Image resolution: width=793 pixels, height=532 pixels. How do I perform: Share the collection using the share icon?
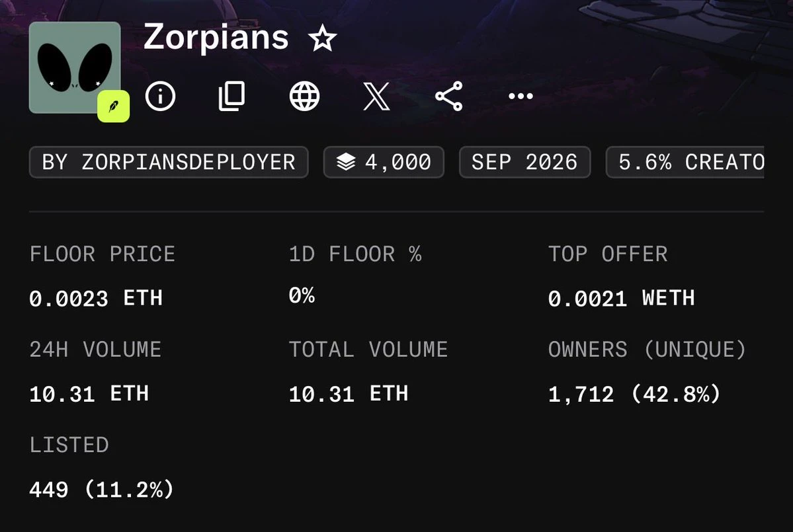(449, 95)
